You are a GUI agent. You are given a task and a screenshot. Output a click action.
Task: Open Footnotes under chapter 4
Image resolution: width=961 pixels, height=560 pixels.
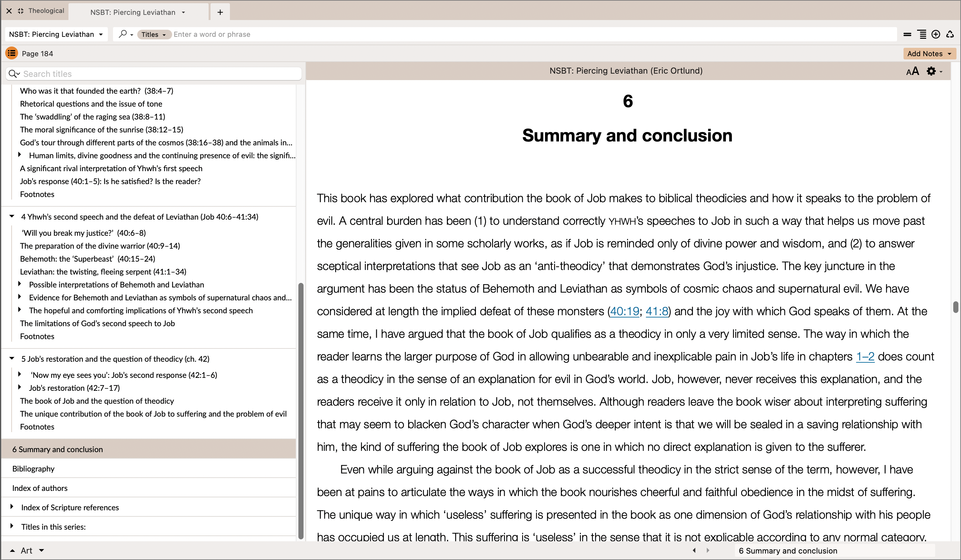(x=37, y=336)
